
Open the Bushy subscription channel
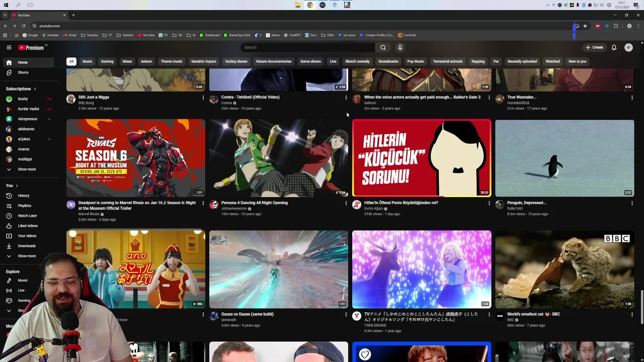coord(28,99)
